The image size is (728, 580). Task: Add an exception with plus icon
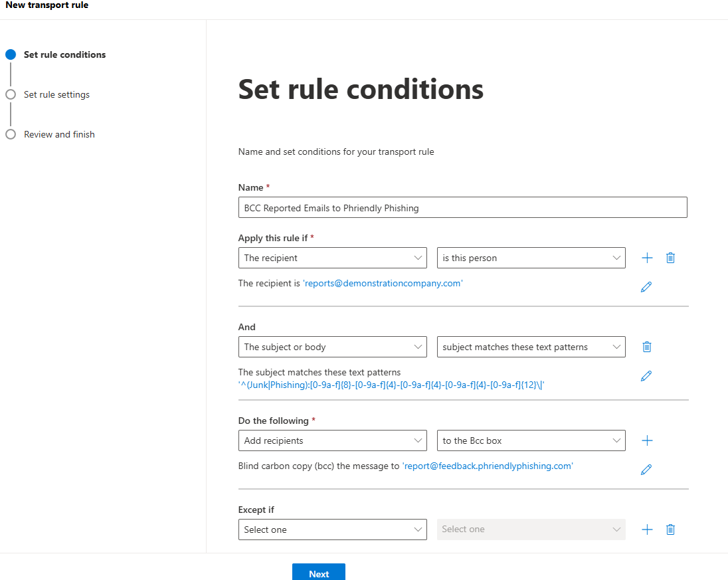point(647,530)
